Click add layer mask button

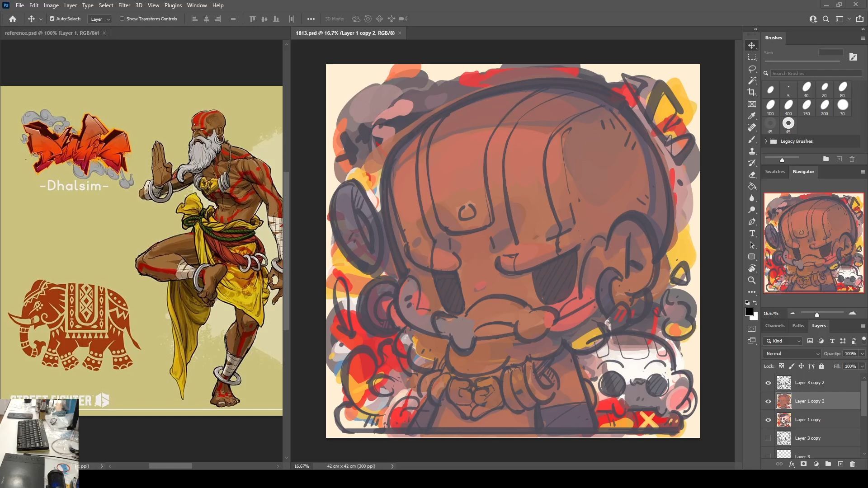(803, 464)
